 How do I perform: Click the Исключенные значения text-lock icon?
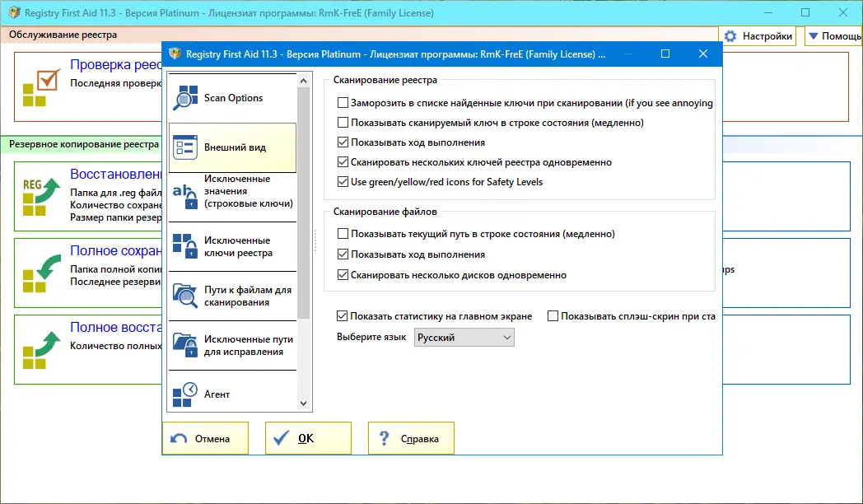(x=185, y=197)
